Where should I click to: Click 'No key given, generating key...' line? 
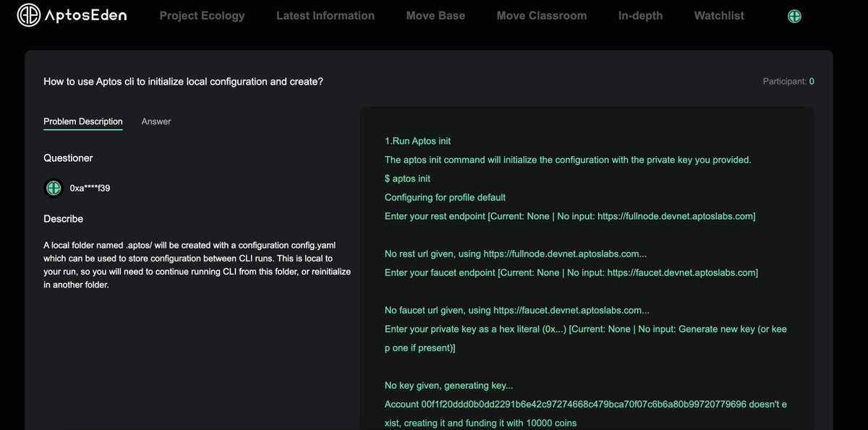pos(449,385)
